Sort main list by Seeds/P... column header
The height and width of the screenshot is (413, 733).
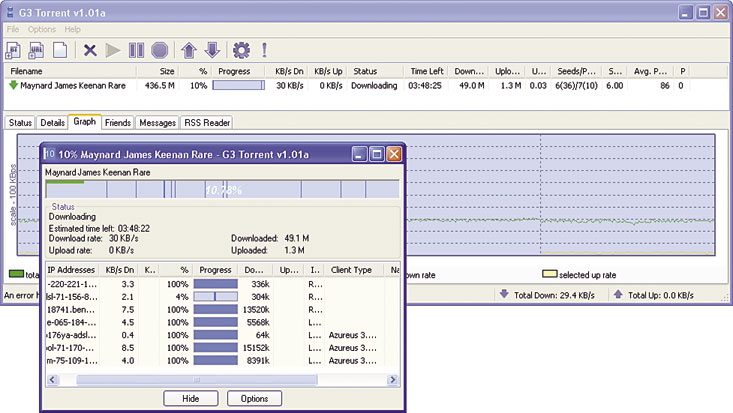576,71
